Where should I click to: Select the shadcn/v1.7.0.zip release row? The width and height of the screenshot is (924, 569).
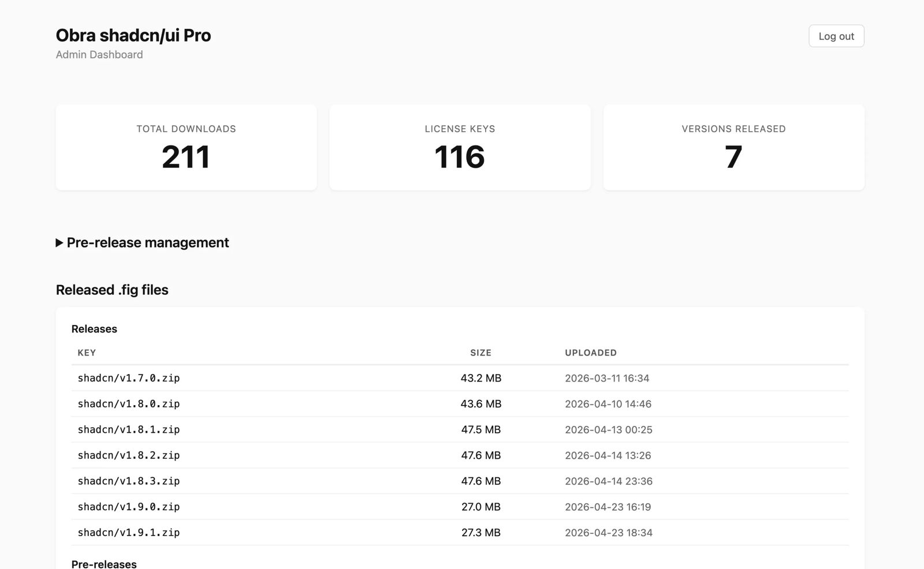tap(460, 378)
